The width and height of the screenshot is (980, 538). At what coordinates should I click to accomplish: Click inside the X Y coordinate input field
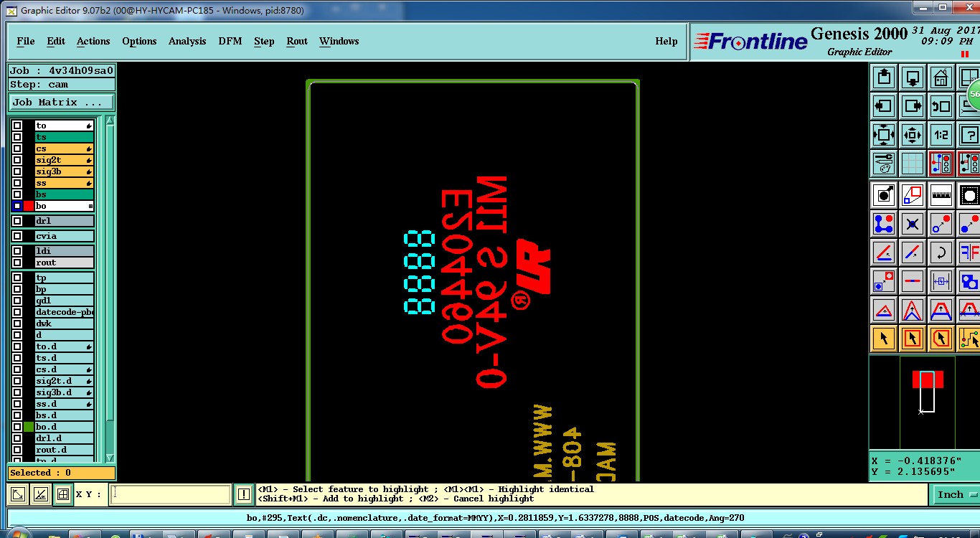[171, 494]
